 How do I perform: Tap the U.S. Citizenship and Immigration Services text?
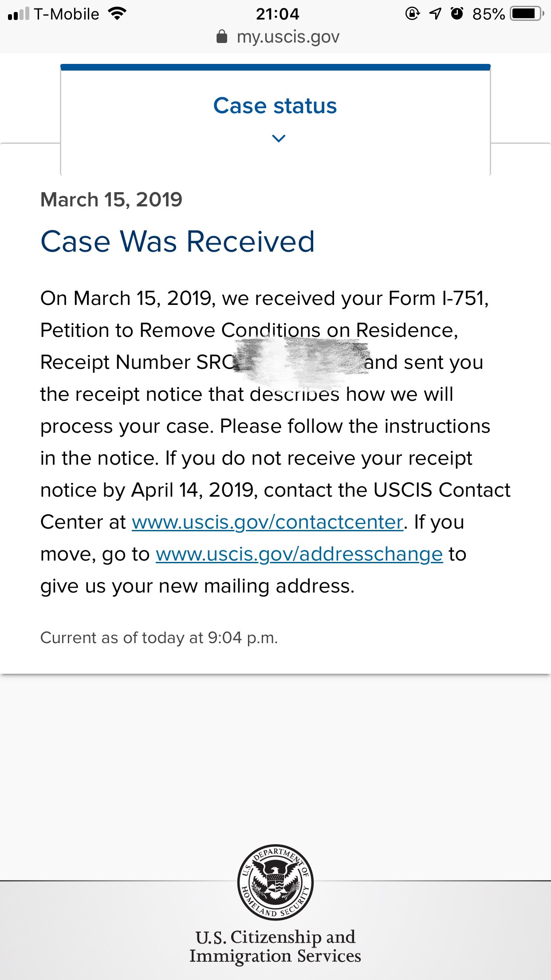click(275, 946)
